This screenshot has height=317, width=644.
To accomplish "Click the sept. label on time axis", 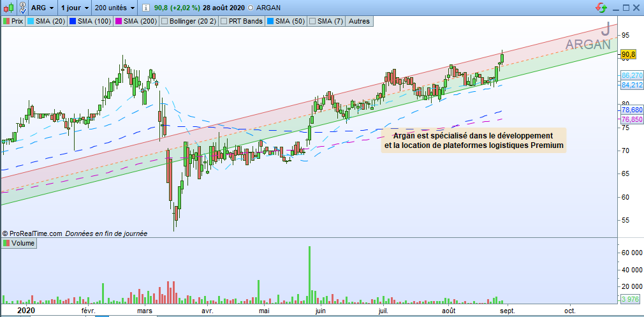I will click(508, 311).
